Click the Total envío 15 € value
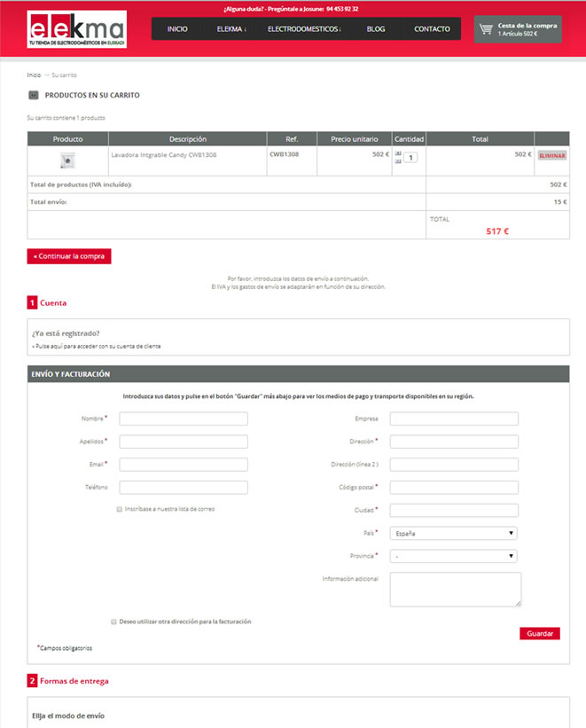Image resolution: width=586 pixels, height=728 pixels. pyautogui.click(x=560, y=202)
